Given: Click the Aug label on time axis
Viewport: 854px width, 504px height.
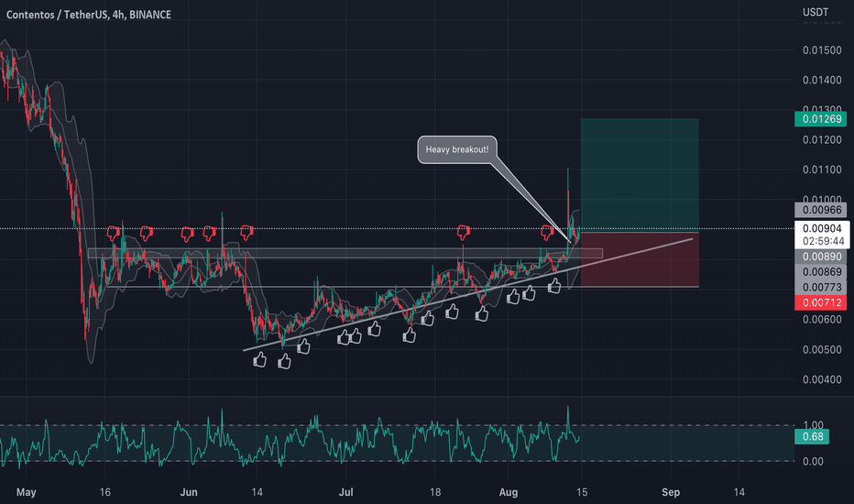Looking at the screenshot, I should click(509, 493).
